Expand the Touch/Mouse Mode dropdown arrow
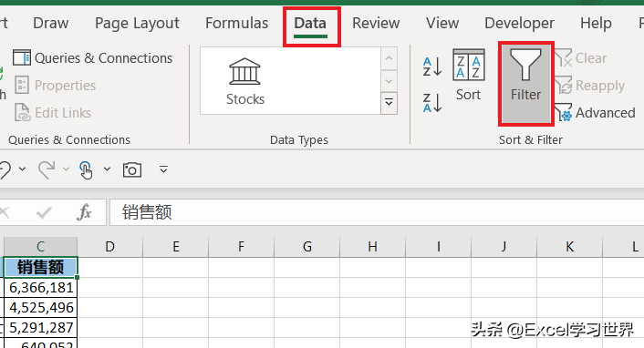This screenshot has height=348, width=644. 107,169
